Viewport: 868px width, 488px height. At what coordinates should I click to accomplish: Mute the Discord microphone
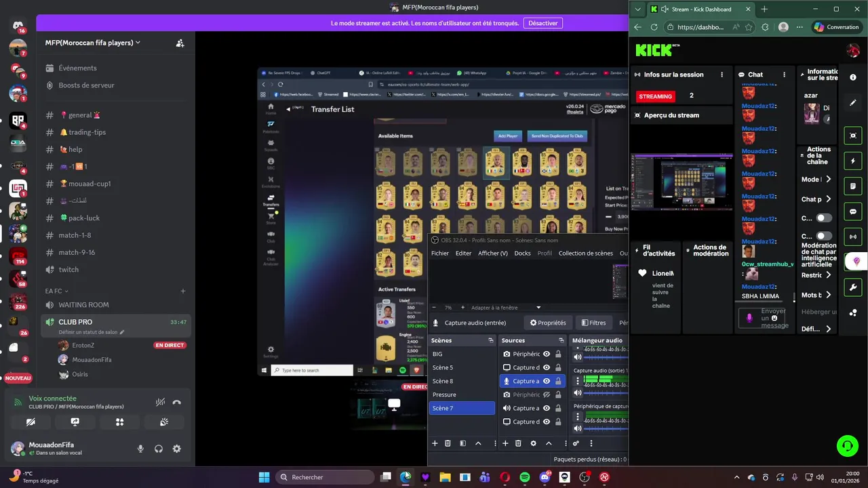click(140, 449)
